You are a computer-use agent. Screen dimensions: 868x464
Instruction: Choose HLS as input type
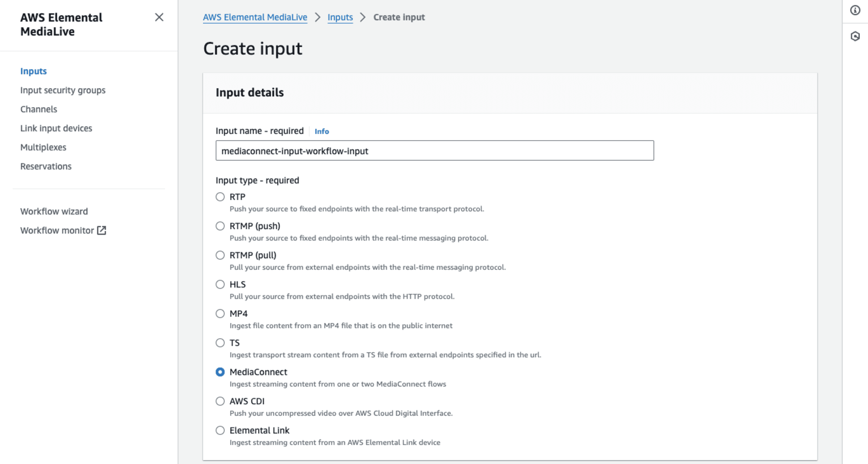click(x=220, y=284)
